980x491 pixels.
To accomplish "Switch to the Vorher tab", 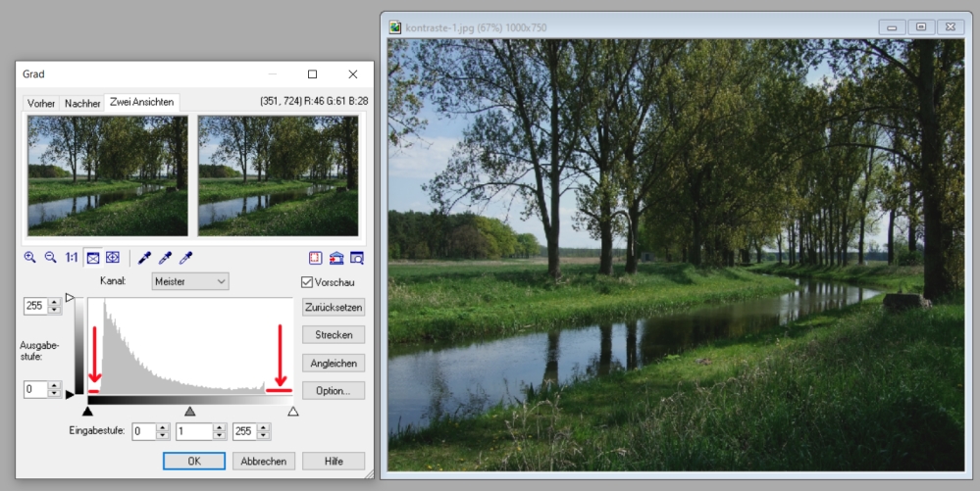I will (41, 103).
